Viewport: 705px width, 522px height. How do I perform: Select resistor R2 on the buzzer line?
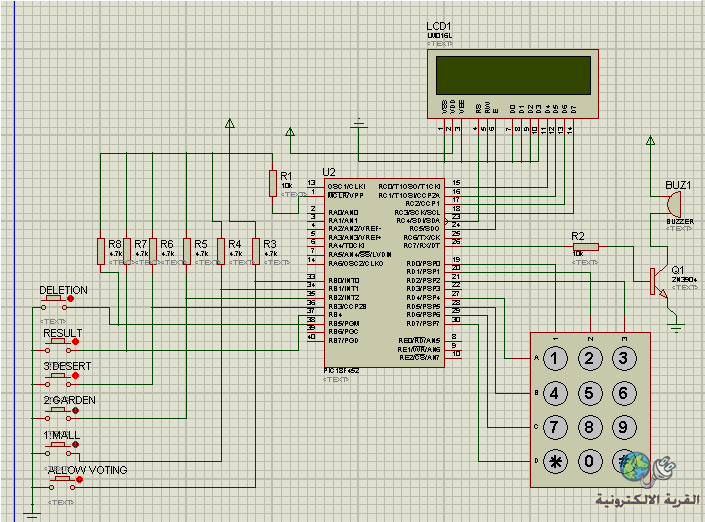tap(586, 246)
